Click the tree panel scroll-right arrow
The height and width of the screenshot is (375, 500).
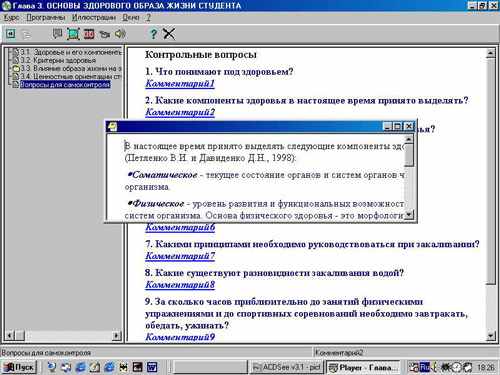tap(117, 335)
